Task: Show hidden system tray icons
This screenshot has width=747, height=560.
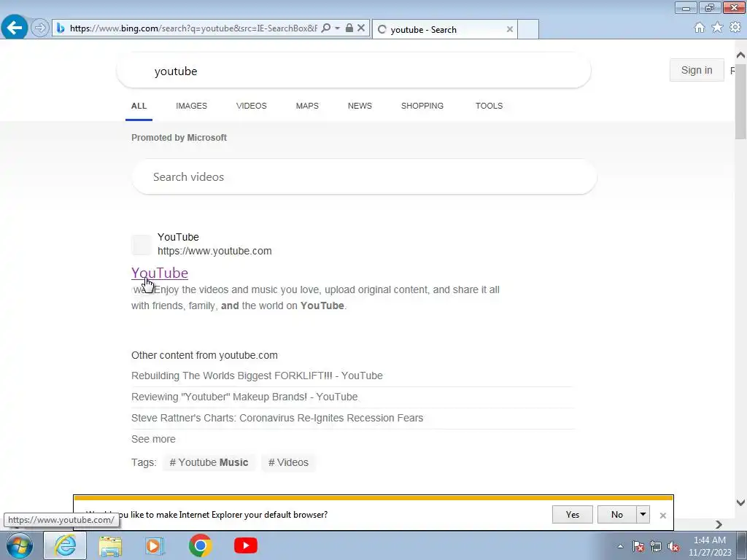Action: click(620, 547)
